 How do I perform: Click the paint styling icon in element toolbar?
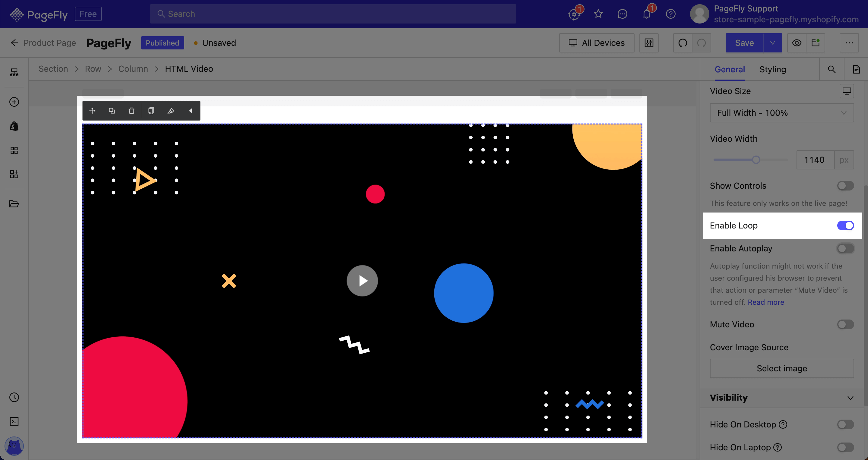tap(171, 111)
